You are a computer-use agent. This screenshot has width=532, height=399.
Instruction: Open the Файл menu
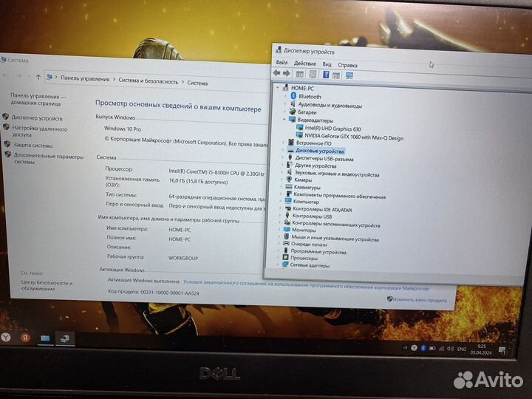pos(282,62)
